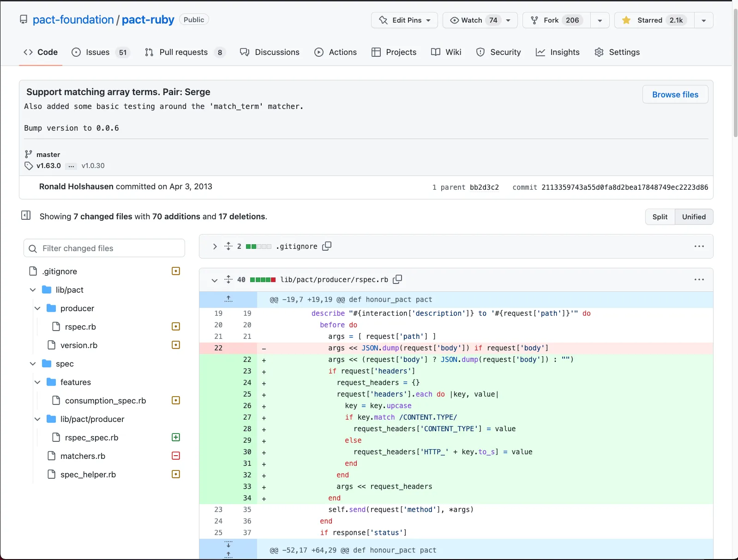
Task: Click the search icon in the filter field
Action: pos(33,248)
